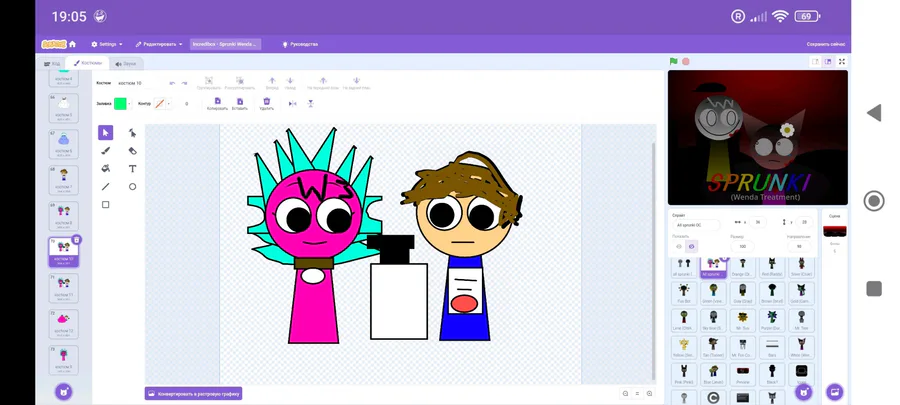Select the Brush tool

coord(105,150)
